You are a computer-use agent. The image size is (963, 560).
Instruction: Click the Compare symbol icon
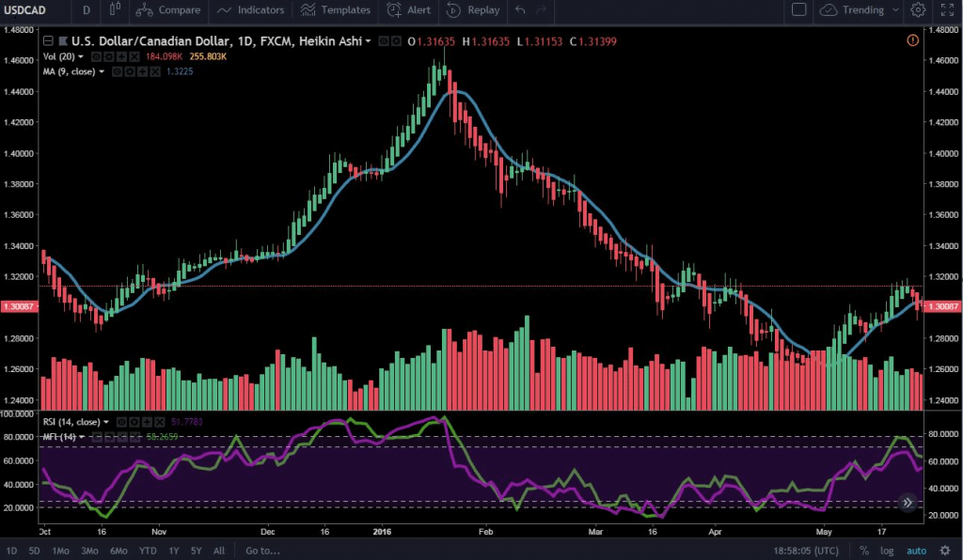pyautogui.click(x=143, y=10)
